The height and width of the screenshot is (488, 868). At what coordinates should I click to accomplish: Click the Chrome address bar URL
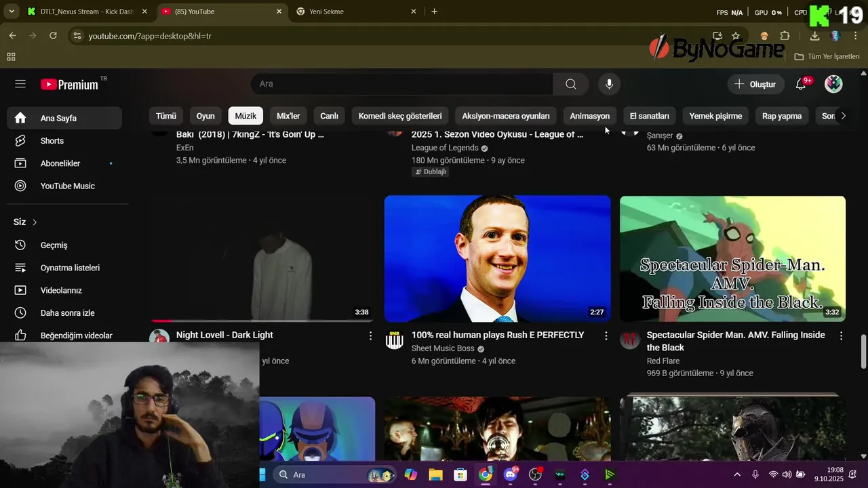[x=150, y=36]
